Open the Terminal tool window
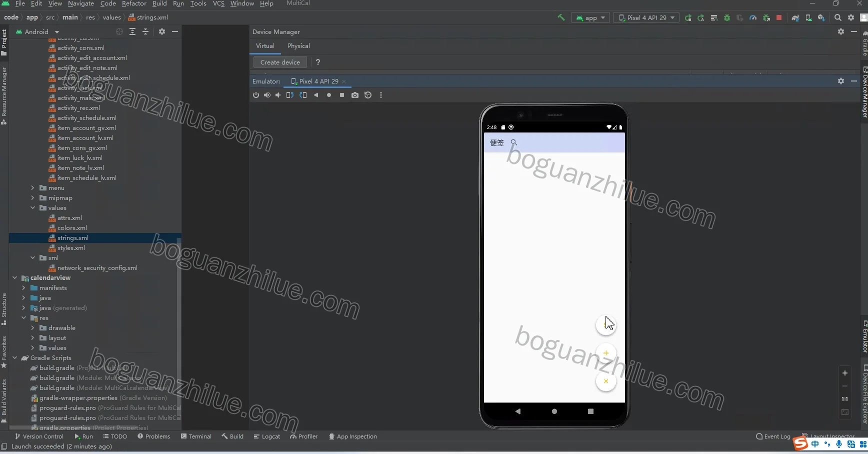868x454 pixels. pos(196,436)
